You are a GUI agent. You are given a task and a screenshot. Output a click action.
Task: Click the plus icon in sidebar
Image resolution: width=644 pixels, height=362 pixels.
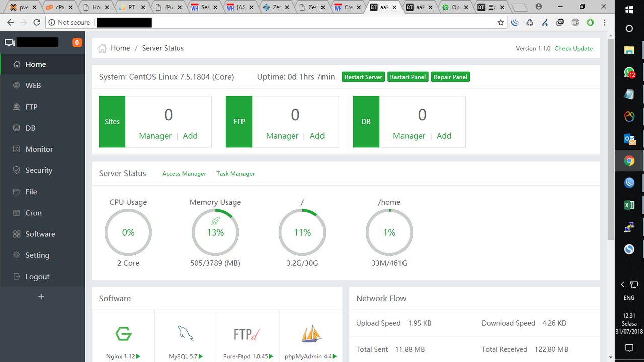coord(42,297)
